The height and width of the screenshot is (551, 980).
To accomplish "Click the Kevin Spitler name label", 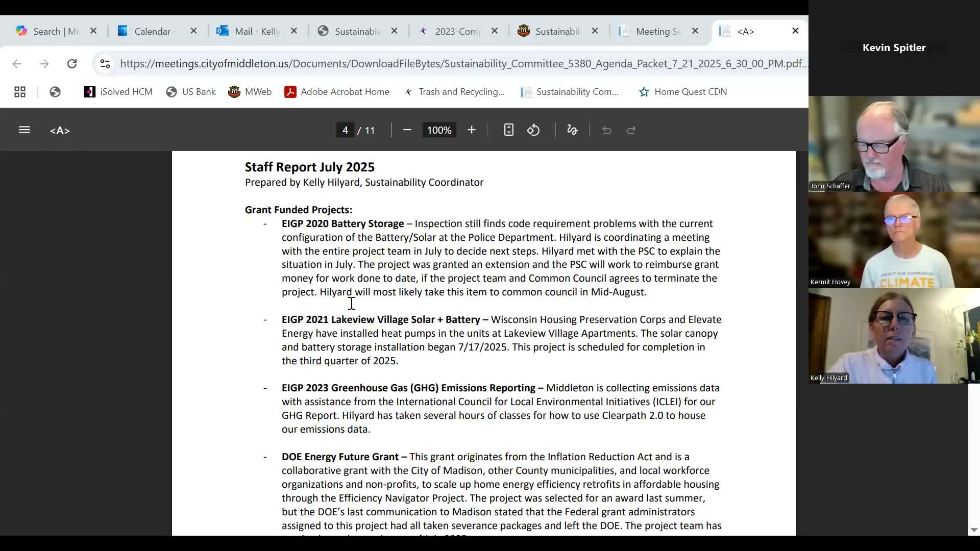I will [x=894, y=47].
